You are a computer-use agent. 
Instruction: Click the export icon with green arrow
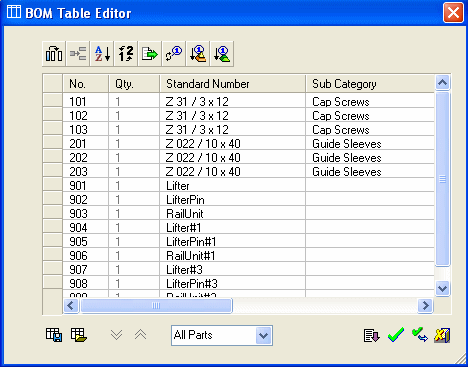(150, 54)
